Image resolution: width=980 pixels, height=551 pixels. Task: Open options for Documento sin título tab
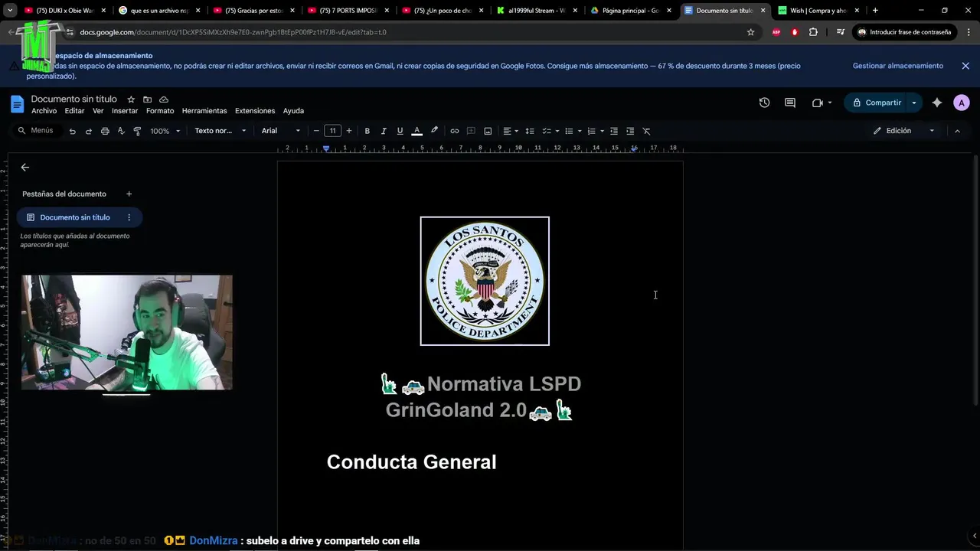[129, 217]
